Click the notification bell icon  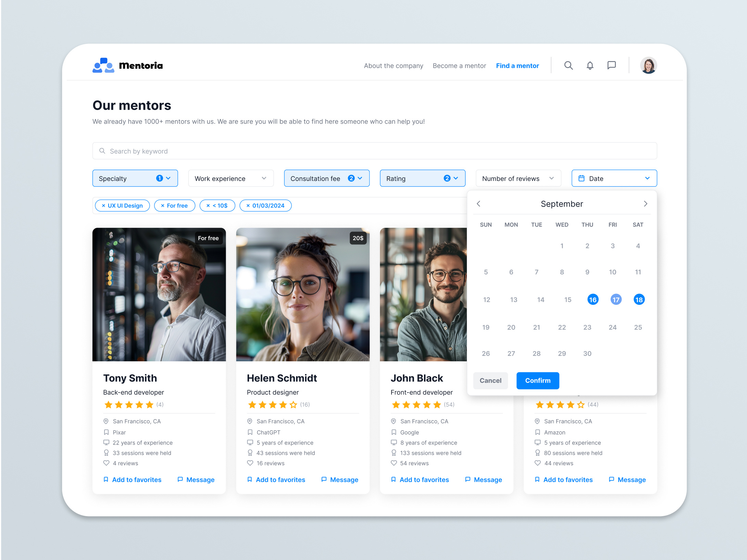(590, 65)
